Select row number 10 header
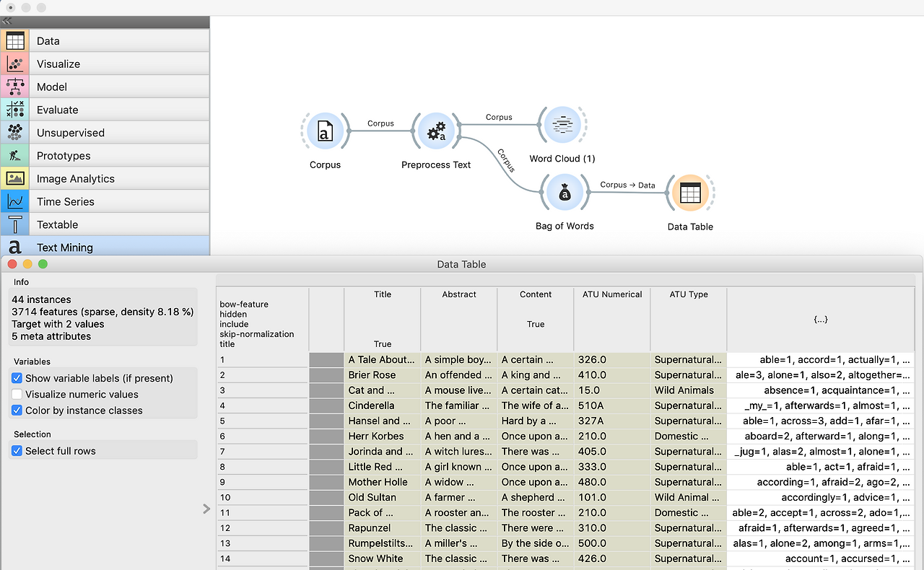Screen dimensions: 924x570 (263, 497)
